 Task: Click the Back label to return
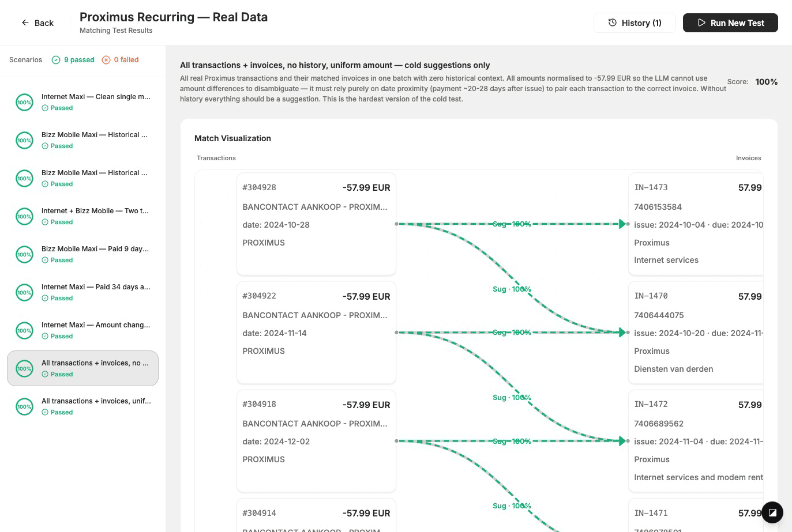[43, 22]
